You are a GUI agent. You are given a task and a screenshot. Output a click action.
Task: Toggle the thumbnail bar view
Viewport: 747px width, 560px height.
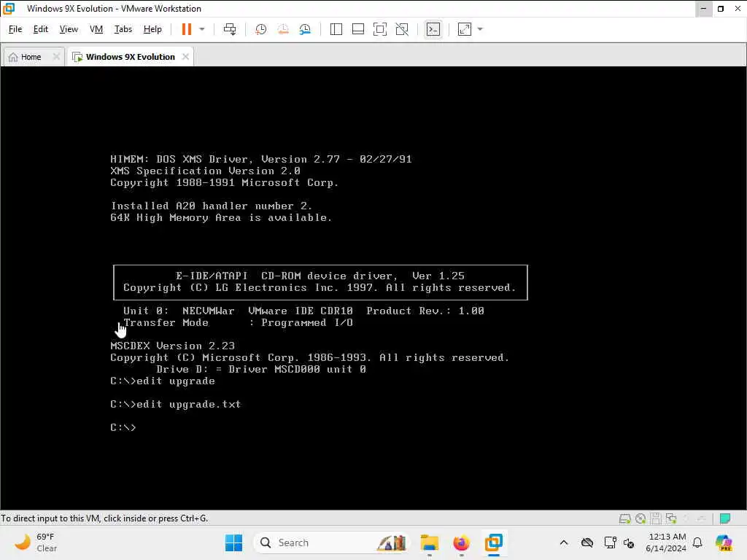[x=357, y=29]
